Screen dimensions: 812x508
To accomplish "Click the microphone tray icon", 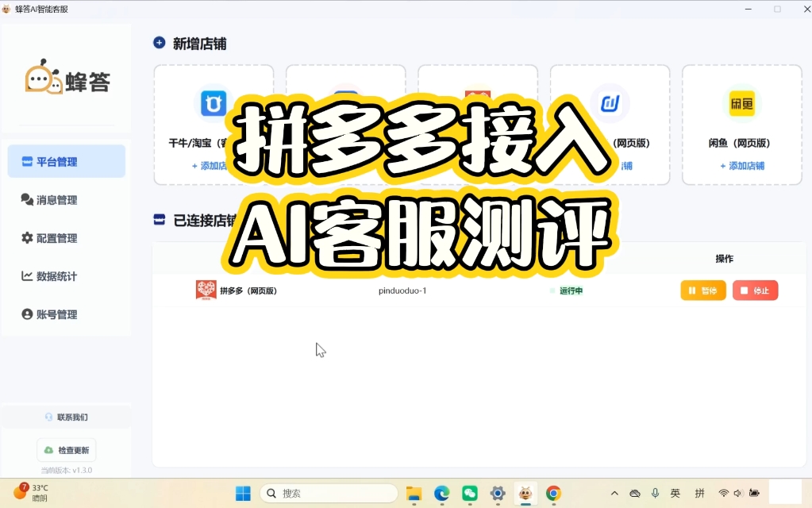I will [x=655, y=493].
